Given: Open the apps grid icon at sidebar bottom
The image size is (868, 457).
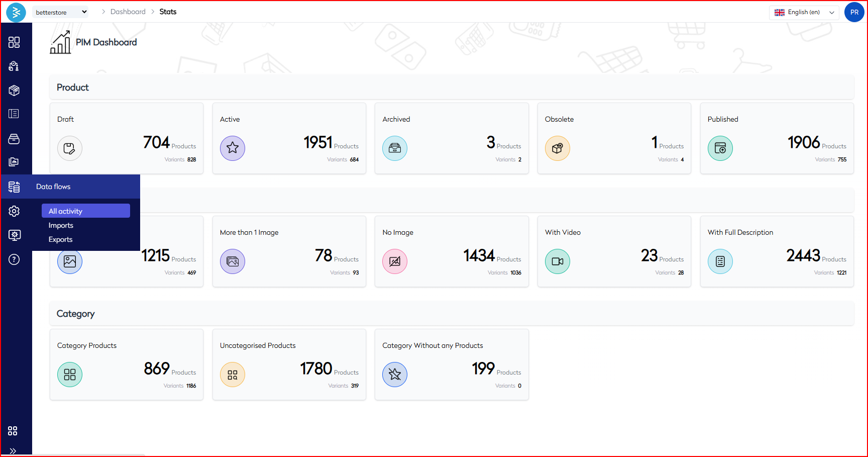Looking at the screenshot, I should pos(13,431).
